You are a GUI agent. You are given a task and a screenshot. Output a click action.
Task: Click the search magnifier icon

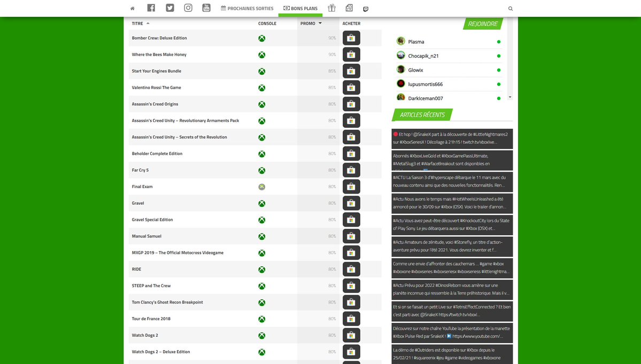pyautogui.click(x=510, y=9)
